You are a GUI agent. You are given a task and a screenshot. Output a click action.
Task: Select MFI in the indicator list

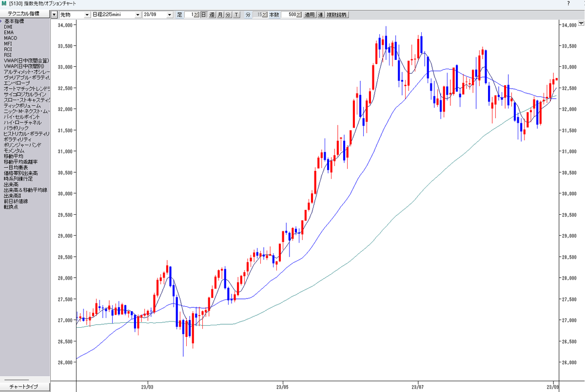[8, 44]
